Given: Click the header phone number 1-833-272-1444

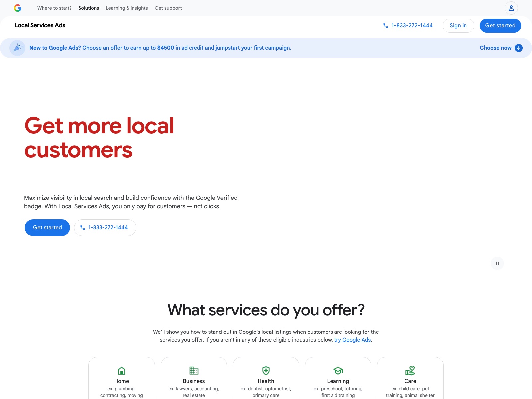Looking at the screenshot, I should (412, 25).
